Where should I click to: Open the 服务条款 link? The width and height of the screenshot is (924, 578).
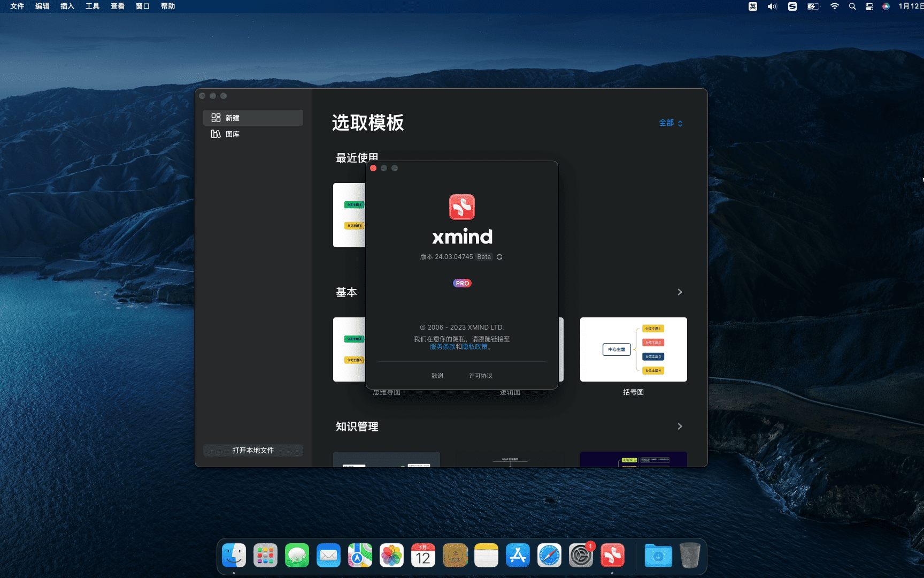(x=443, y=347)
